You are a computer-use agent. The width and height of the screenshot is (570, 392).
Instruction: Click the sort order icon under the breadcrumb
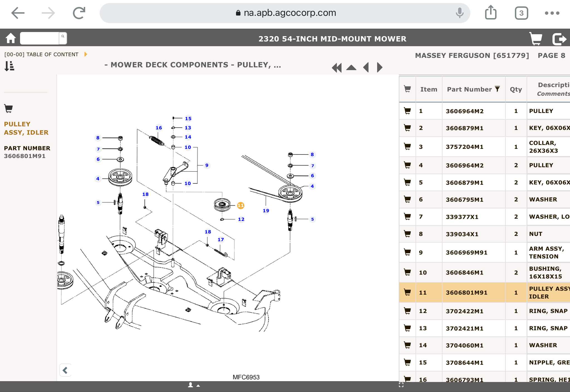[9, 66]
